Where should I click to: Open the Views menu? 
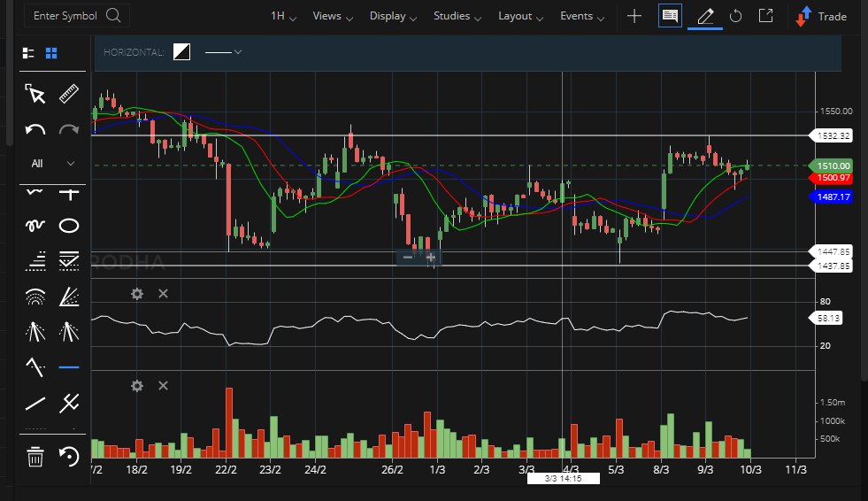333,16
